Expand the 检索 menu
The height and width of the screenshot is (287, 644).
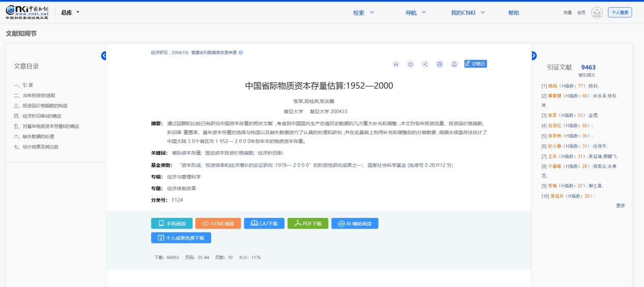pyautogui.click(x=364, y=13)
